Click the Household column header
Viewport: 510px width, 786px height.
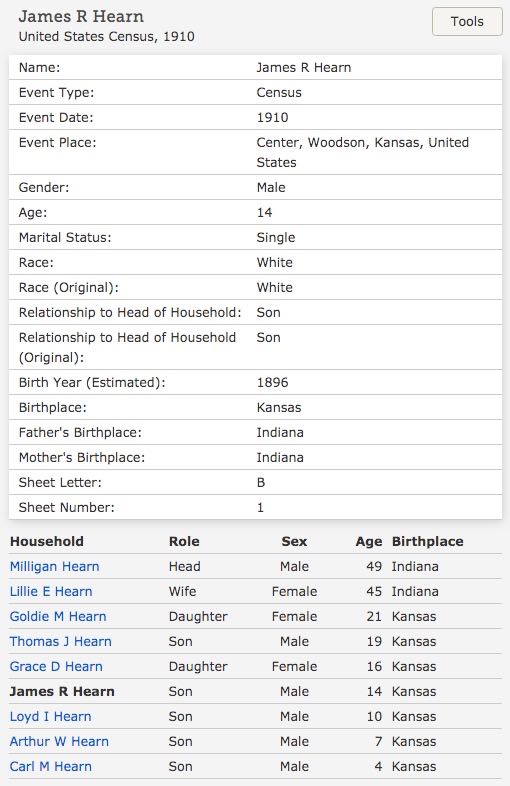click(47, 541)
